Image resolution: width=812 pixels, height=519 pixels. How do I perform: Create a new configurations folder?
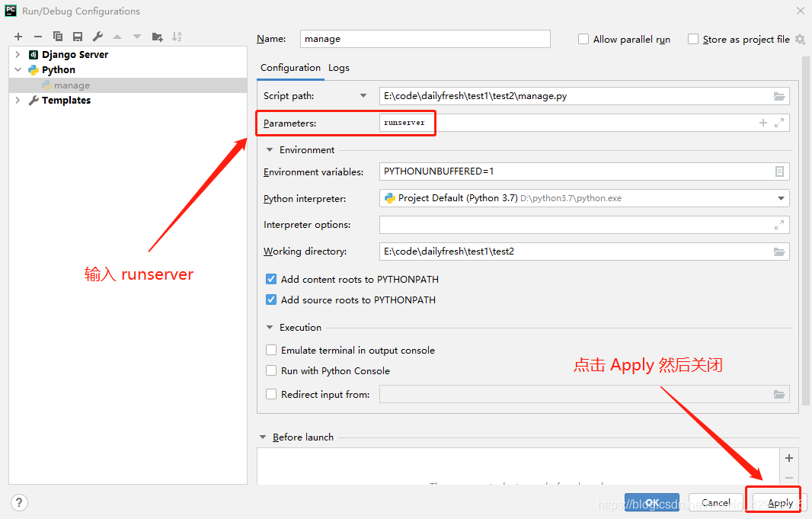click(156, 36)
